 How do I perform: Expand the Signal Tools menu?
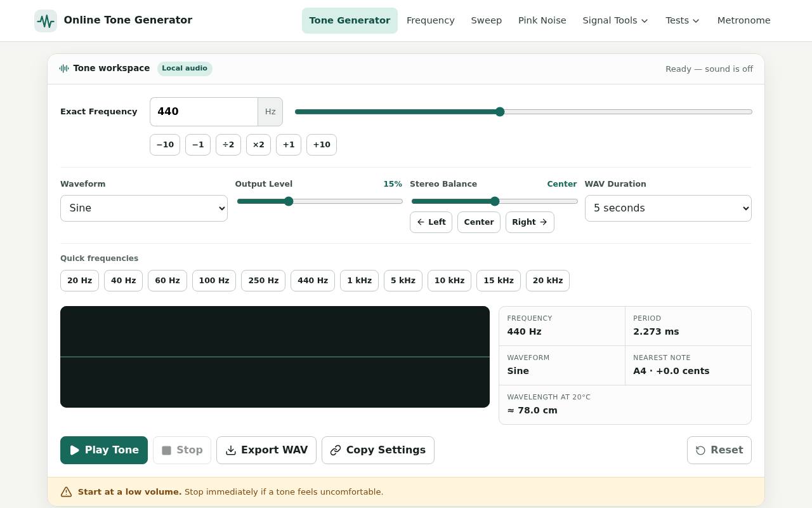pos(615,20)
